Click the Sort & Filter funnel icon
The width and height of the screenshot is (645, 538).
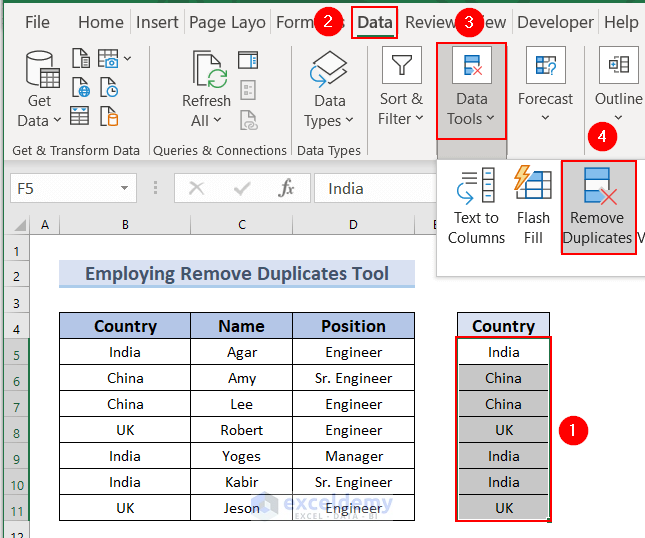[401, 65]
